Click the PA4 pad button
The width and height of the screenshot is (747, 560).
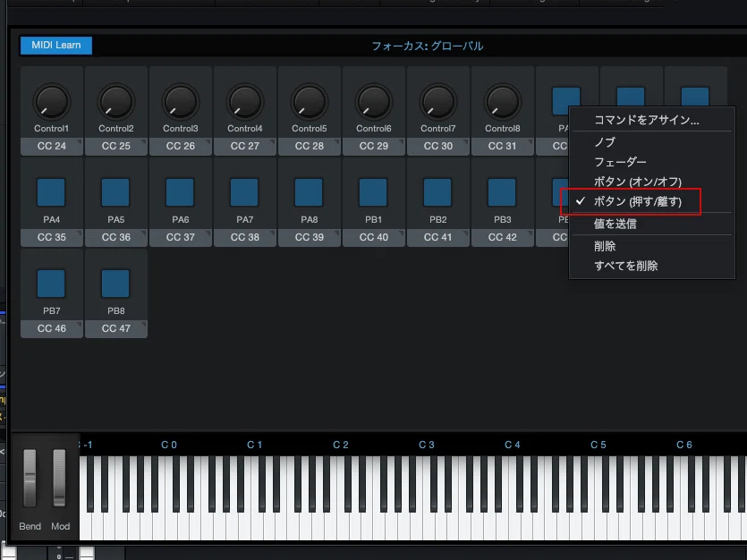pyautogui.click(x=51, y=192)
